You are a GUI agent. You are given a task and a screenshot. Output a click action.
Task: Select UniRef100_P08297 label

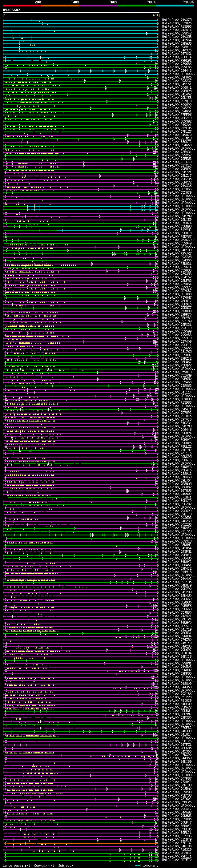click(x=177, y=108)
